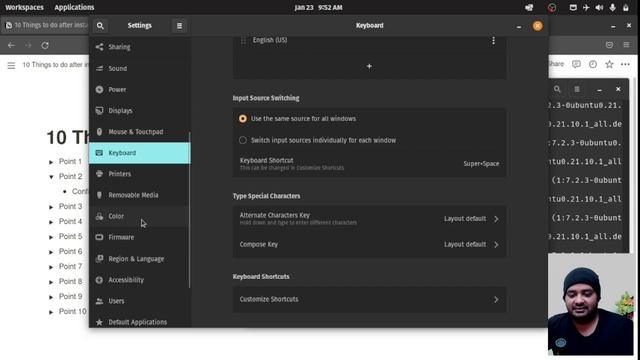Reload the browser page
Image resolution: width=640 pixels, height=360 pixels.
coord(45,45)
